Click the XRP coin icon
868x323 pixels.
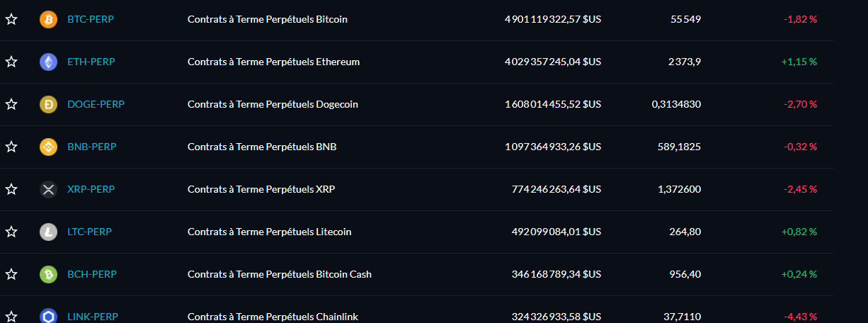pos(48,189)
